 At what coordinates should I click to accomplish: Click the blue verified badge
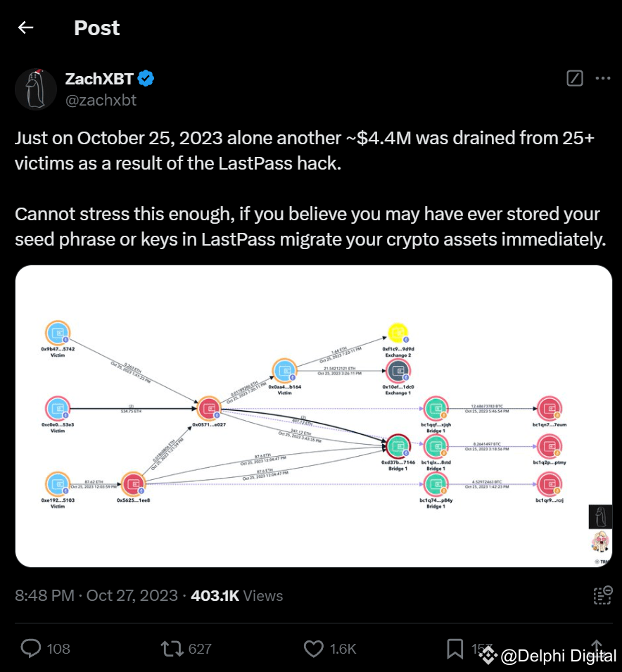146,79
